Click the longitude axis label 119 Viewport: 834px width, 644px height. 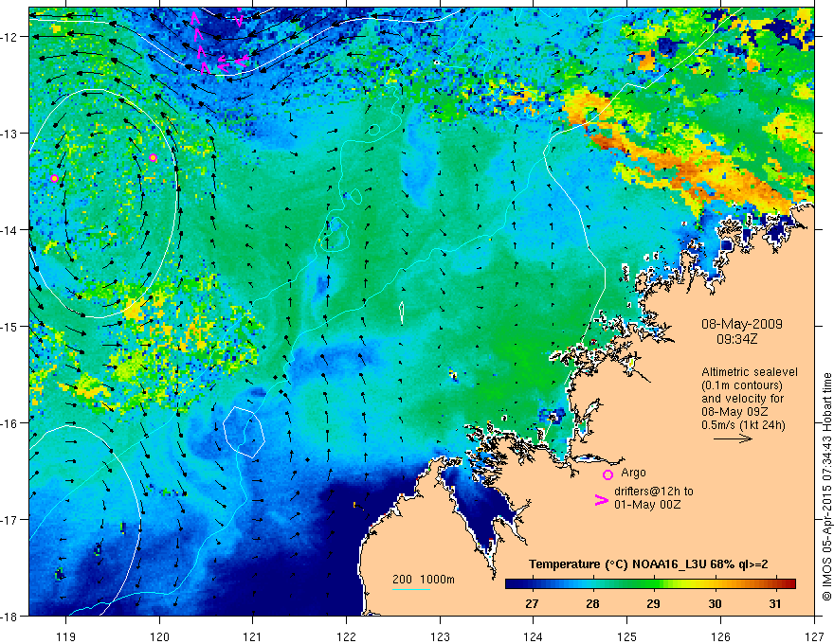tap(66, 636)
